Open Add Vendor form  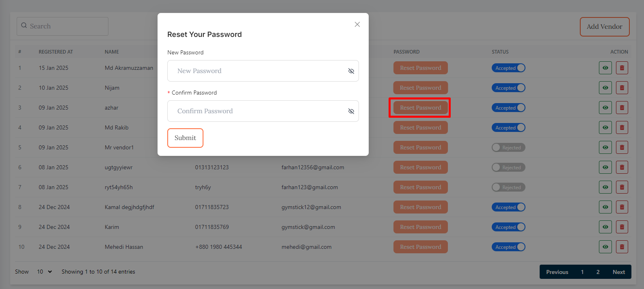point(604,27)
